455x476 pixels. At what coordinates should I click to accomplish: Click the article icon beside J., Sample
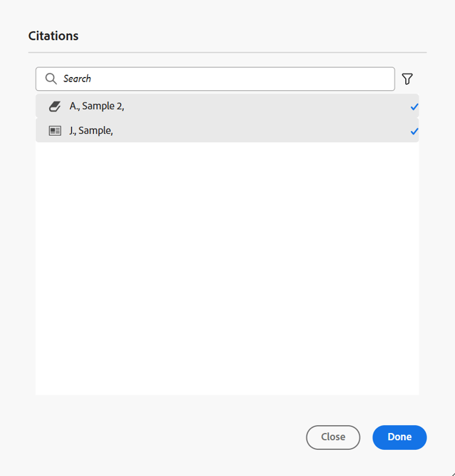pos(55,131)
